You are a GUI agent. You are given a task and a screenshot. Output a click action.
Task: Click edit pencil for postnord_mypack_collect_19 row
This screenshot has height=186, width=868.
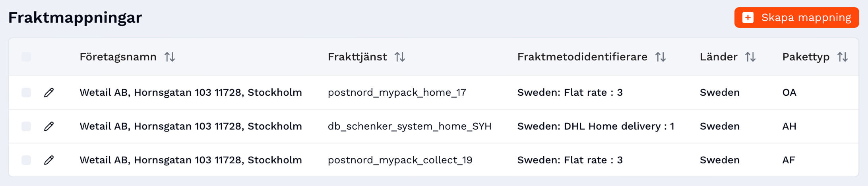coord(49,160)
